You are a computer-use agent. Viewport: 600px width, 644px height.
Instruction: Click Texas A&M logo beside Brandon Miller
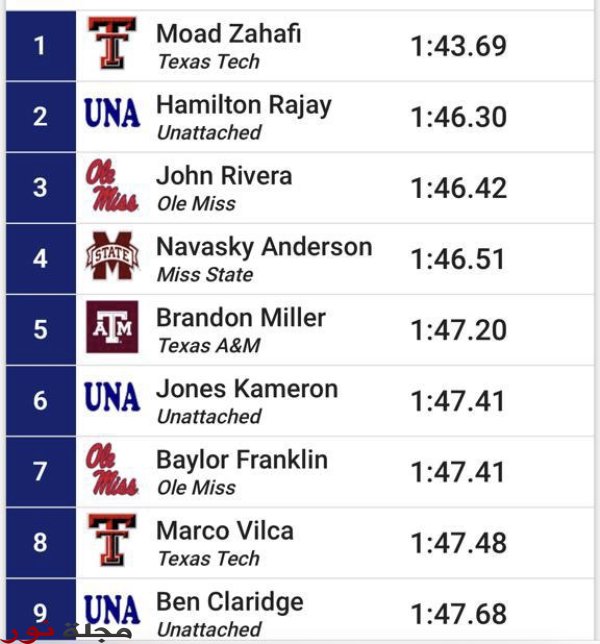112,327
